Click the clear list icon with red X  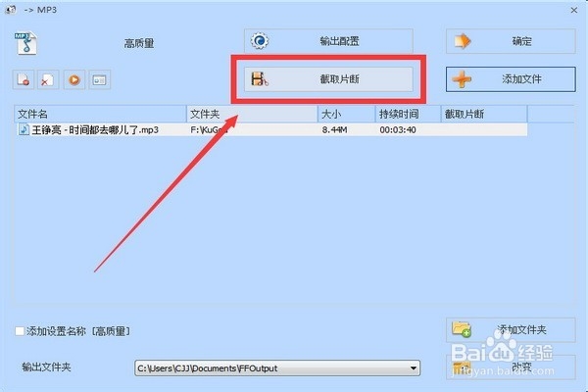pyautogui.click(x=48, y=79)
